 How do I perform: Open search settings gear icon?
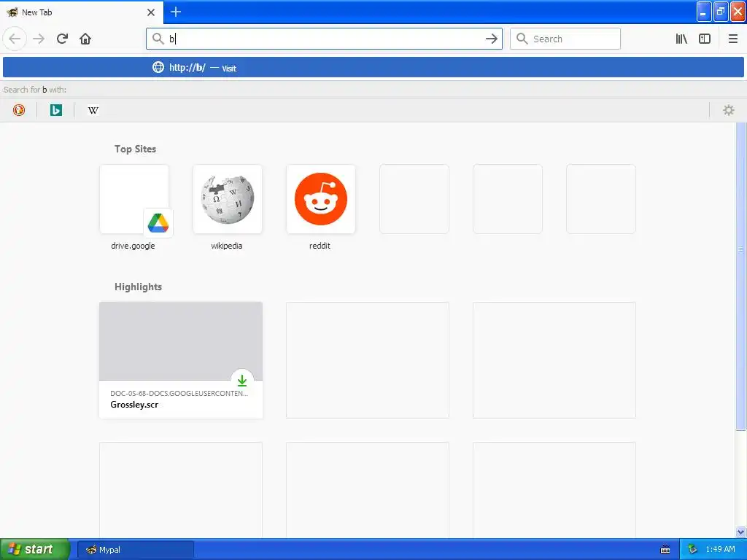[x=729, y=110]
